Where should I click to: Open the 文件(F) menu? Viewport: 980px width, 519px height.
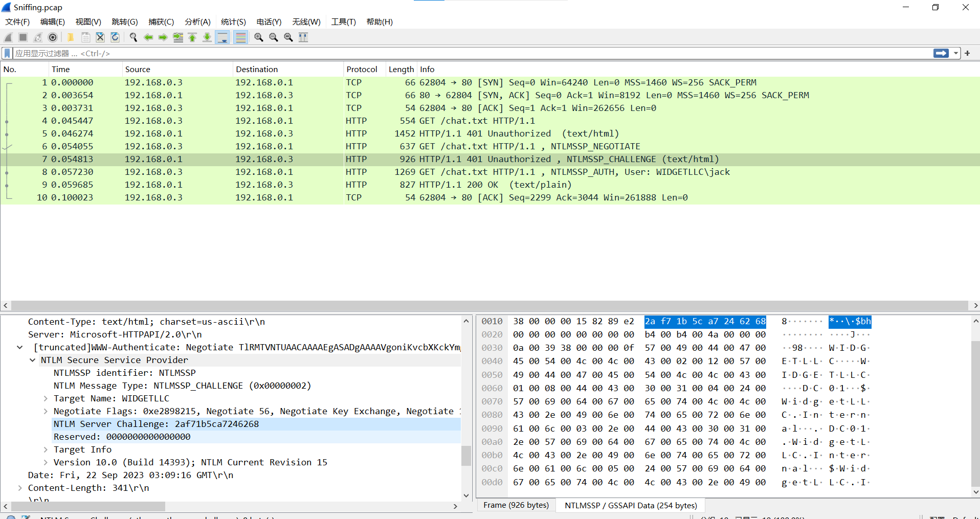[x=17, y=22]
